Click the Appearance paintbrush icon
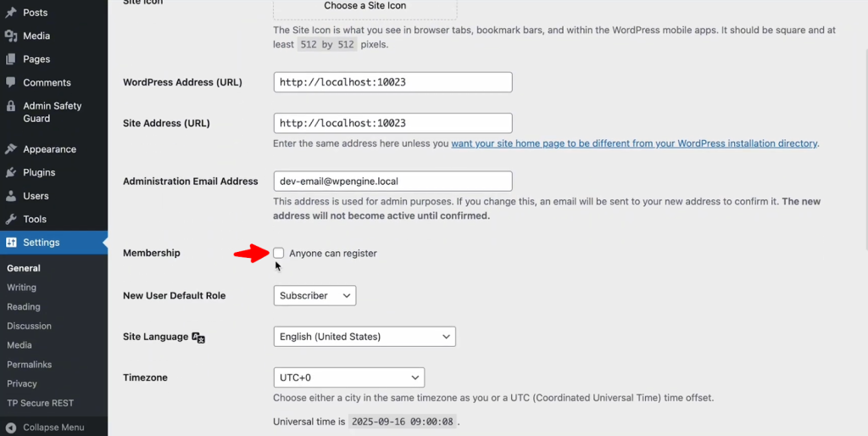868x436 pixels. [11, 149]
